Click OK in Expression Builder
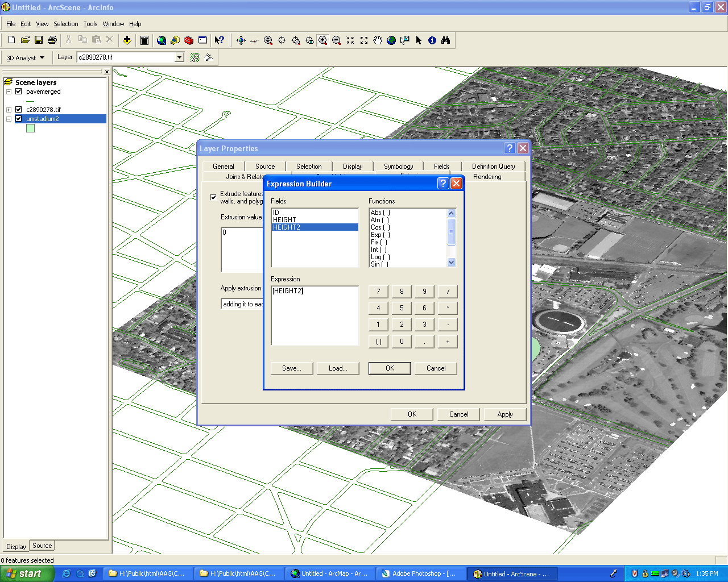 click(390, 368)
